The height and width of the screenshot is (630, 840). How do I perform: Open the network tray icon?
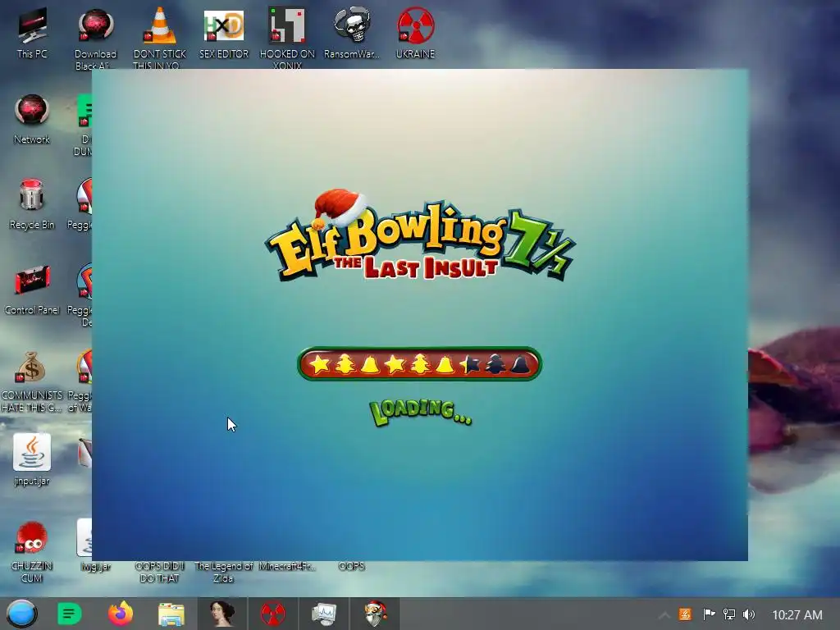coord(729,614)
